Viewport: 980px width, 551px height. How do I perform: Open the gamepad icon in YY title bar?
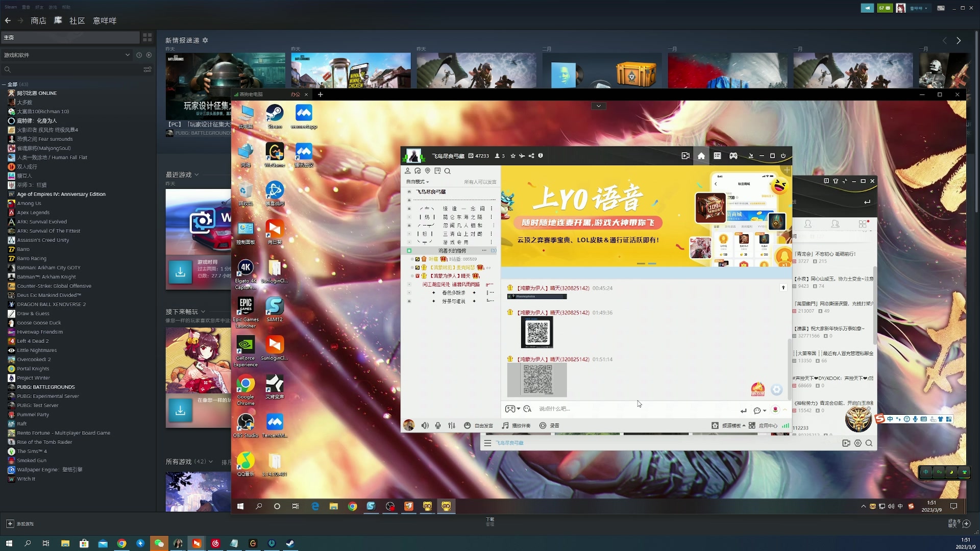point(733,156)
